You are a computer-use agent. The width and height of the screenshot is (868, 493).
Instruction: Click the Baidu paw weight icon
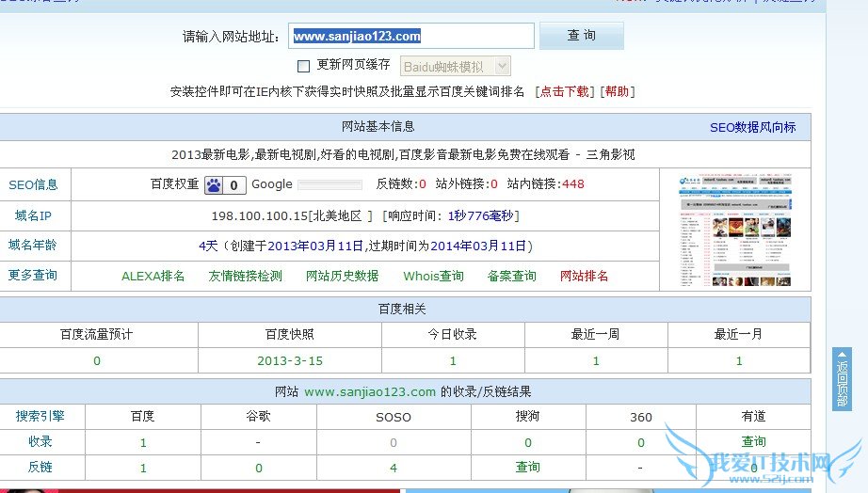tap(214, 184)
